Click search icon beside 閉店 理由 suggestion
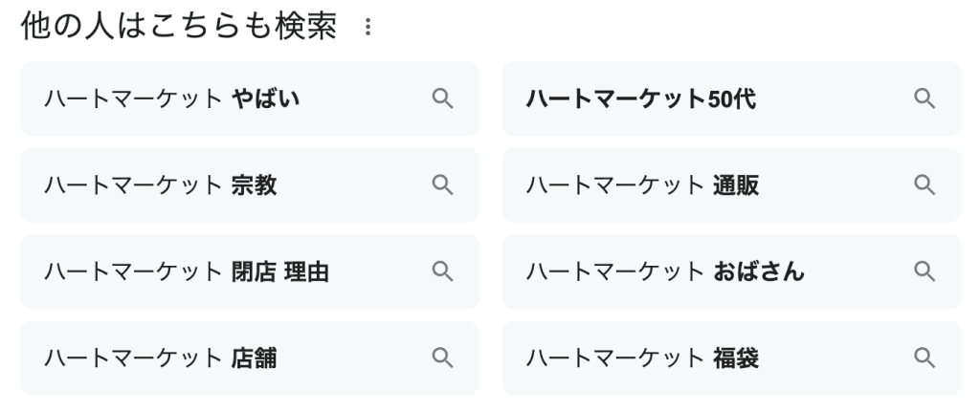The image size is (980, 412). pos(442,271)
